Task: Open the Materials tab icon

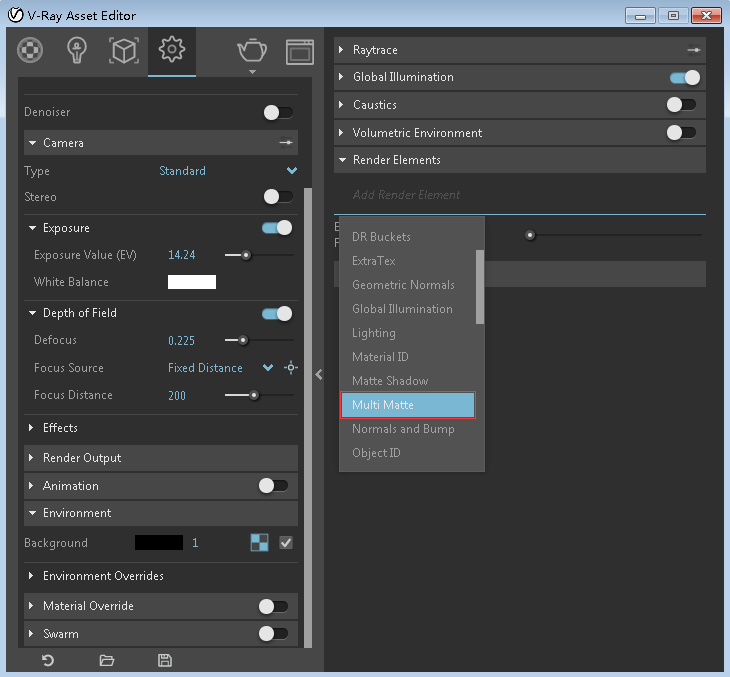Action: [x=31, y=50]
